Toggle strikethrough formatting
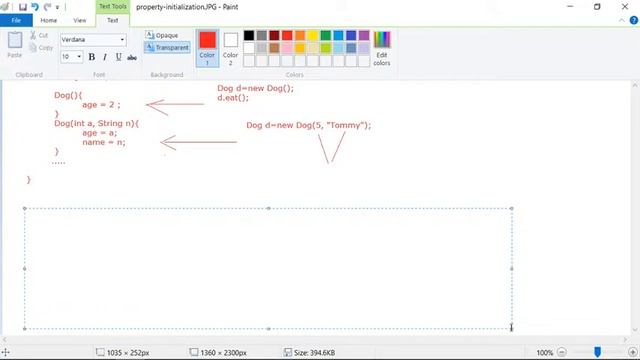Viewport: 640px width, 360px height. (x=132, y=57)
